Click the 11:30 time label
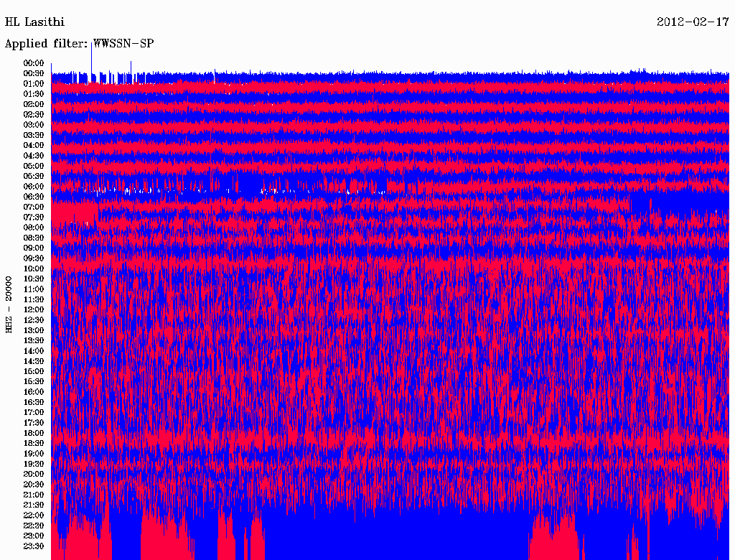Screen dimensions: 735x560 [x=34, y=299]
